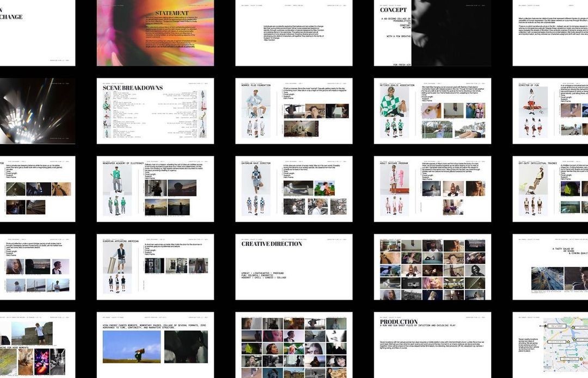The height and width of the screenshot is (378, 588).
Task: Select the SCENE BREAKDOWNS slide
Action: coord(155,111)
